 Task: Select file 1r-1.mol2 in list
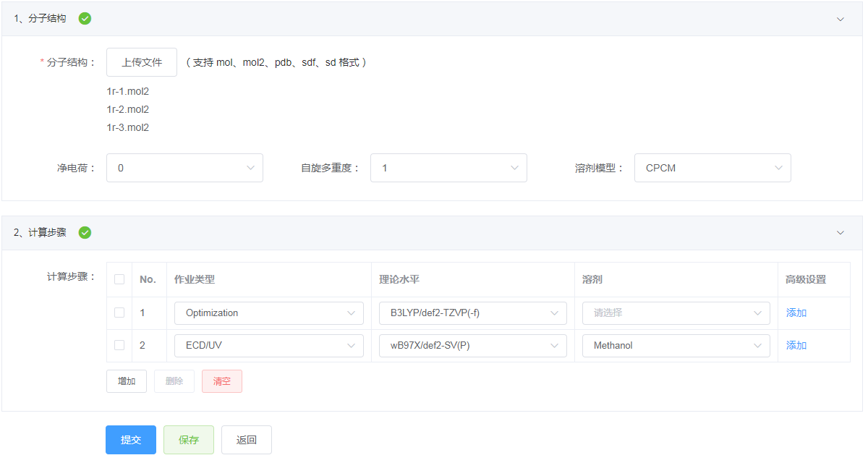tap(128, 92)
